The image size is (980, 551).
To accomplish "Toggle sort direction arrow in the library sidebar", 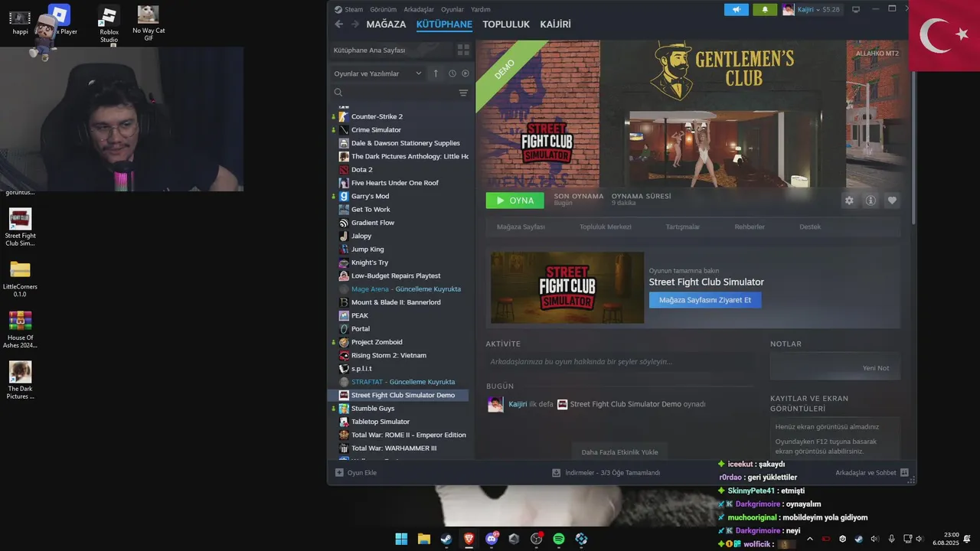I will [x=436, y=73].
